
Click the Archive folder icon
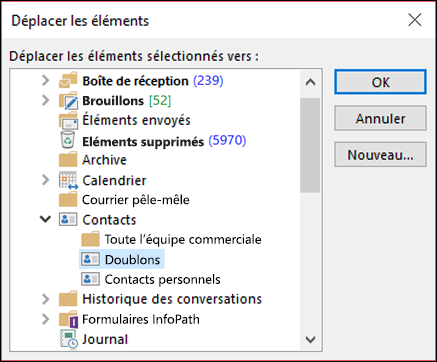pyautogui.click(x=68, y=160)
